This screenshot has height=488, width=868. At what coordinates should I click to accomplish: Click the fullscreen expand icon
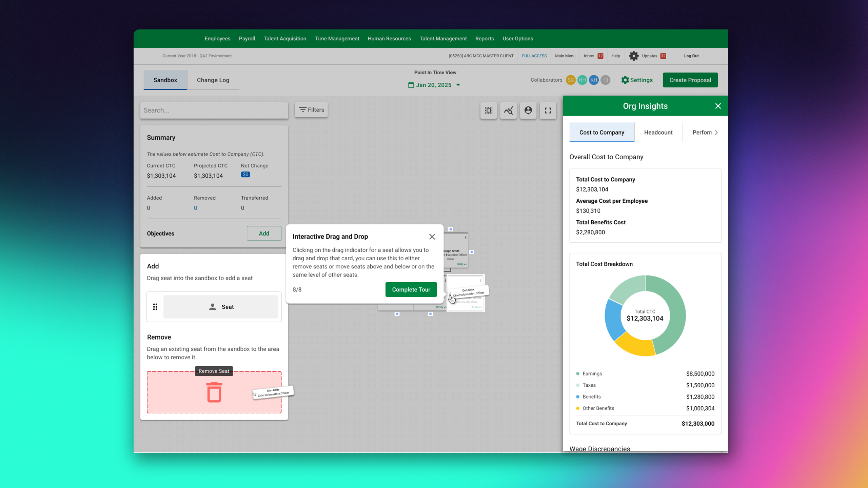tap(548, 110)
